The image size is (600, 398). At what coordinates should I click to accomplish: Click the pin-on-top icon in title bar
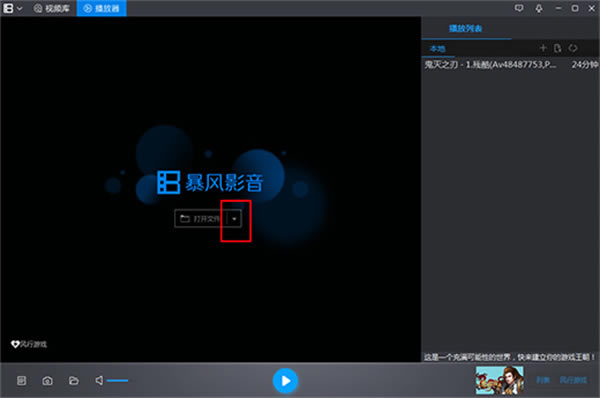coord(539,8)
